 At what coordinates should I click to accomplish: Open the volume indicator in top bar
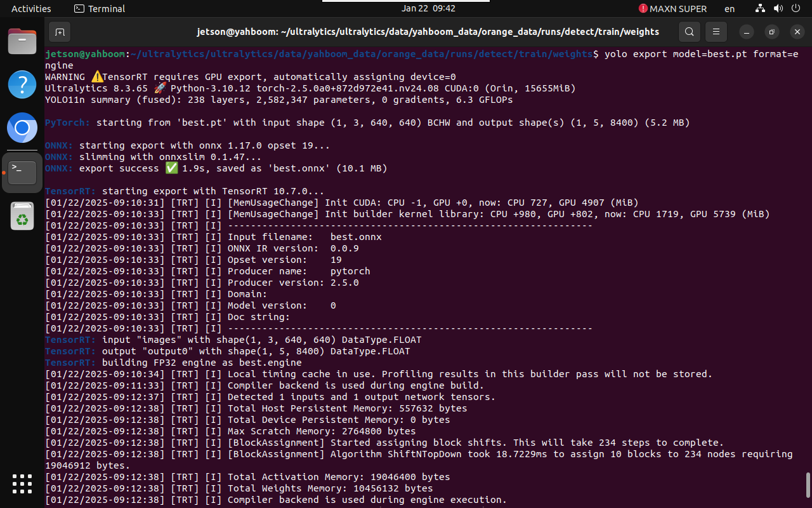pyautogui.click(x=778, y=9)
